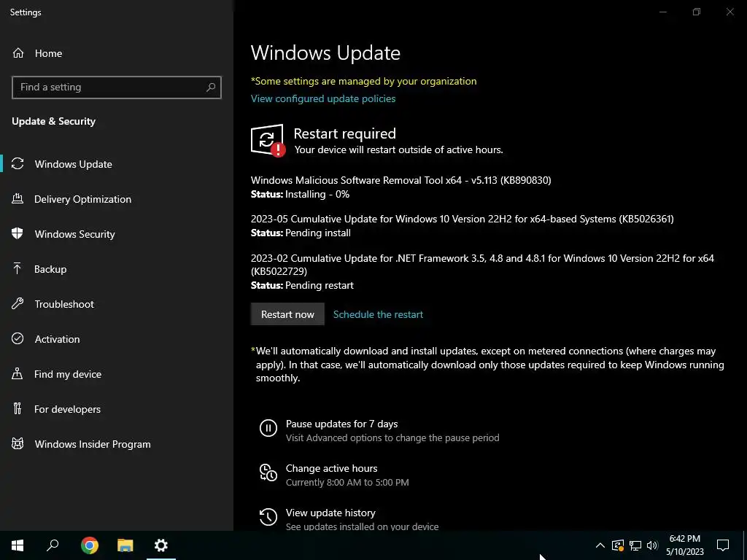Click the 'Status: Pending restart' text

(302, 285)
